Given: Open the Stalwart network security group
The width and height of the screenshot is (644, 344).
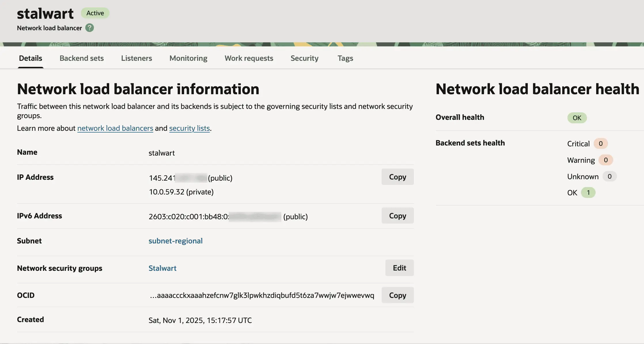Looking at the screenshot, I should 162,268.
